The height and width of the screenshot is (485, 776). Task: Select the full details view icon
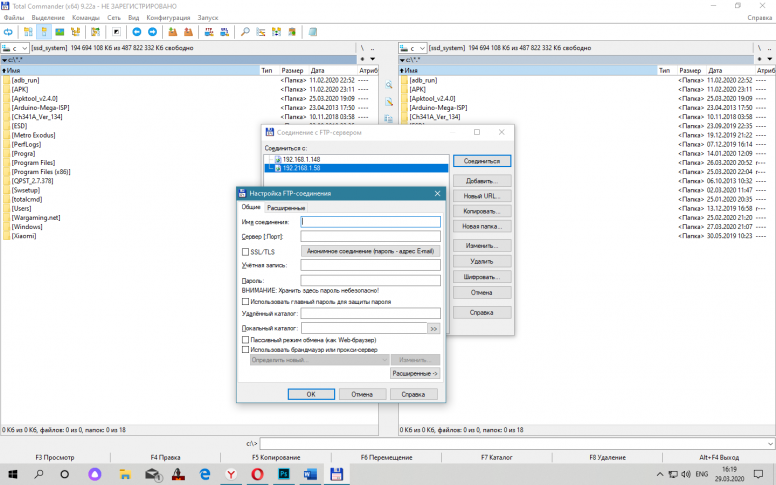[x=44, y=32]
